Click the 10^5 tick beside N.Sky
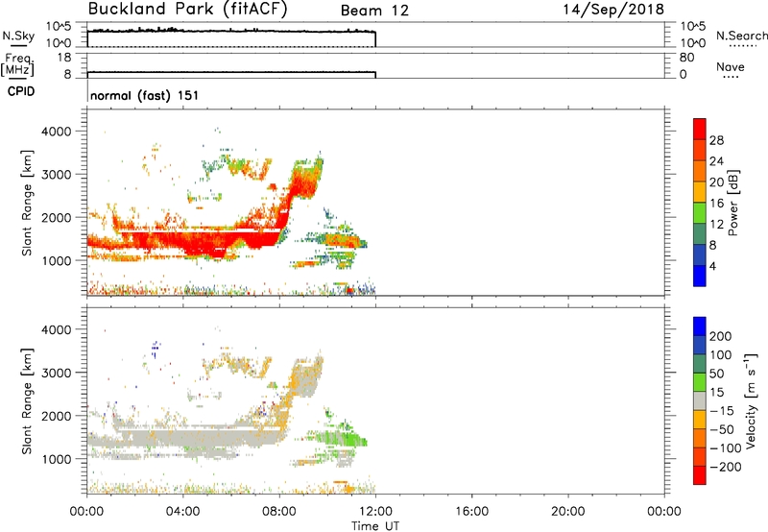This screenshot has height=532, width=768. tap(60, 26)
